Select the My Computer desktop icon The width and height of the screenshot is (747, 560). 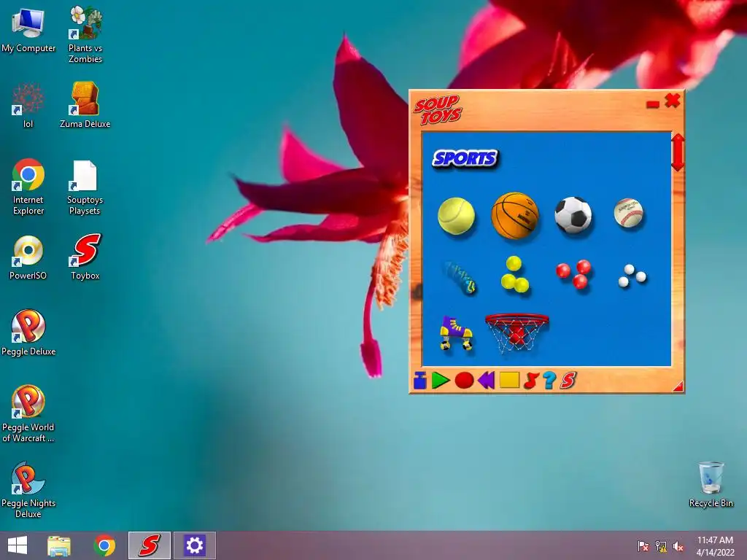pyautogui.click(x=28, y=30)
